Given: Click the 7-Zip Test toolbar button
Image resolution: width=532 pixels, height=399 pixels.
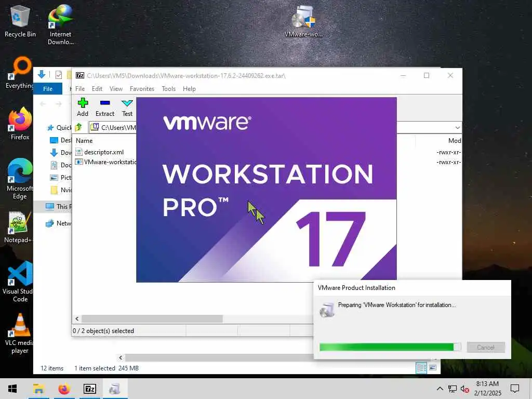Looking at the screenshot, I should (x=127, y=107).
